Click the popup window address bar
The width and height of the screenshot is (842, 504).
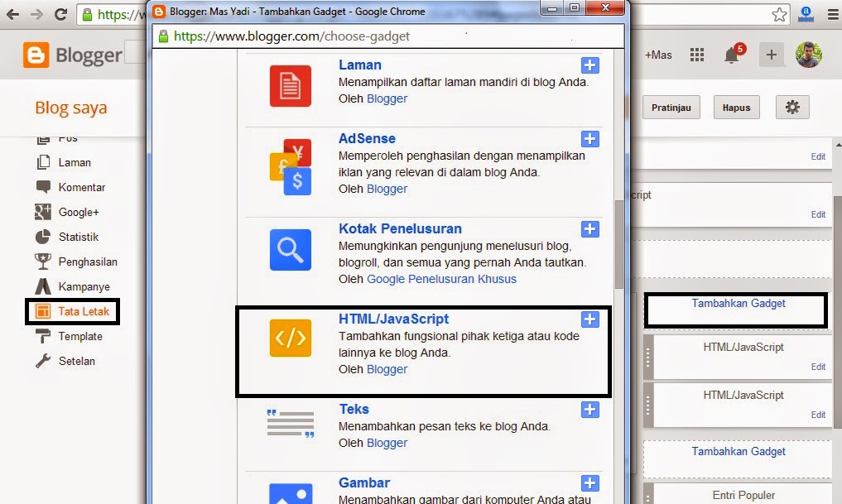tap(389, 36)
